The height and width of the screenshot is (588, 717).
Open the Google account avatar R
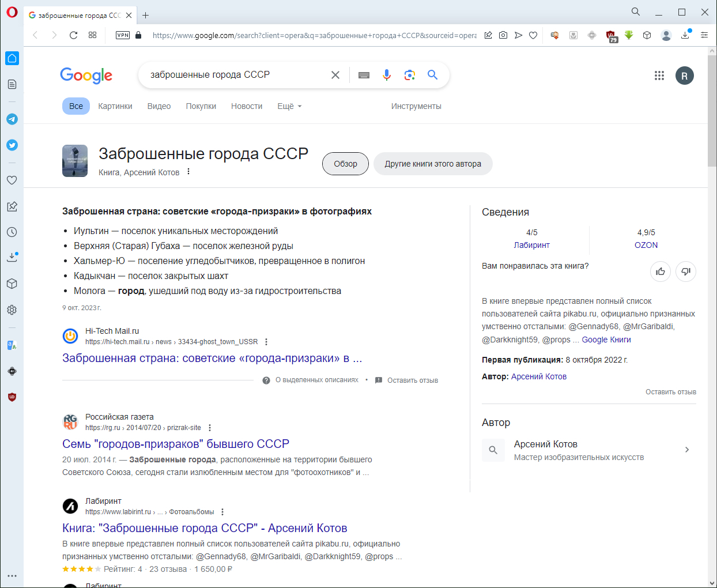[685, 76]
